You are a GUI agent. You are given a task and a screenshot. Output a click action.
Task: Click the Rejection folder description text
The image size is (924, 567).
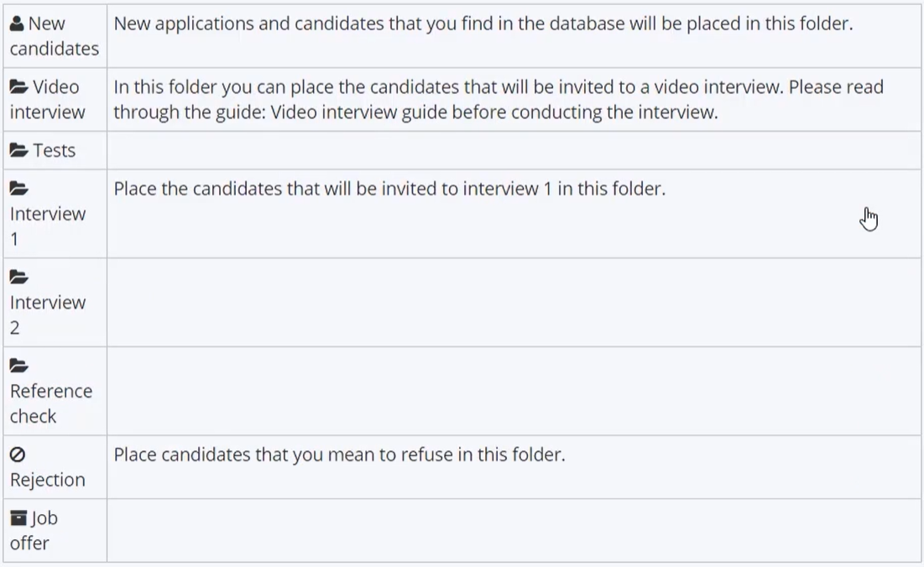pos(339,455)
